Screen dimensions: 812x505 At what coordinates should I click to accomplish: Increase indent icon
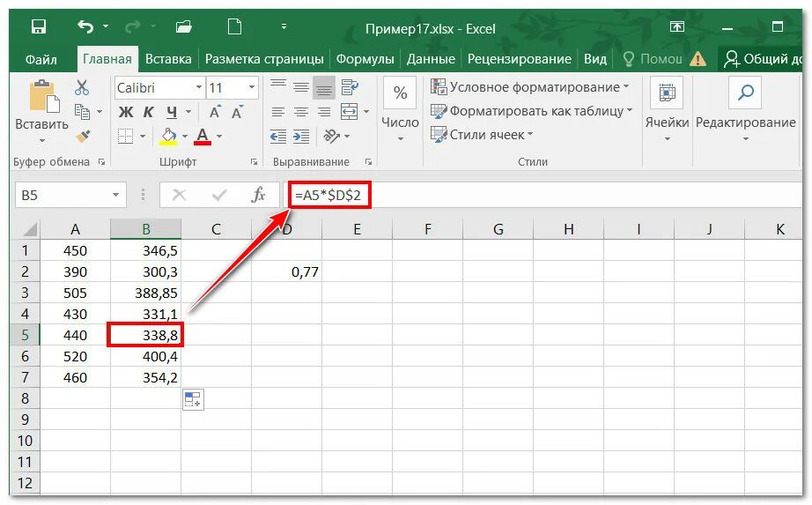[301, 137]
